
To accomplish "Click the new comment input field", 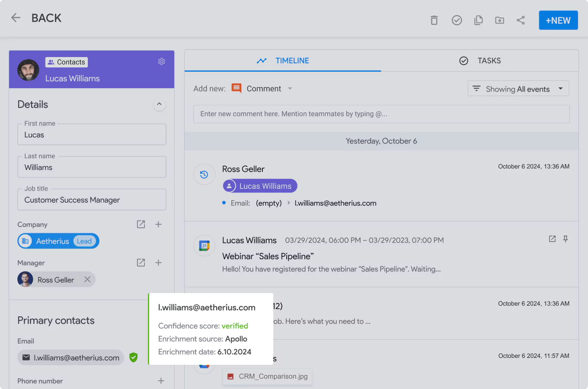I will [381, 114].
